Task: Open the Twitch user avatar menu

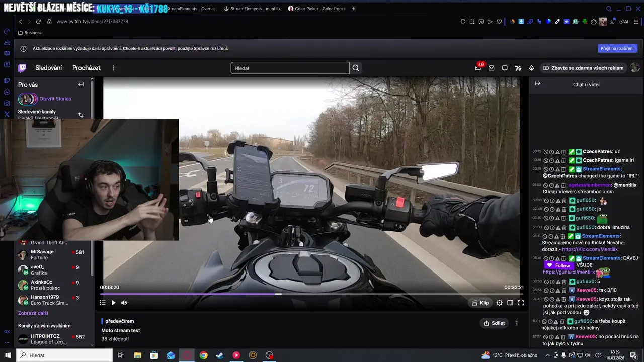Action: [635, 68]
